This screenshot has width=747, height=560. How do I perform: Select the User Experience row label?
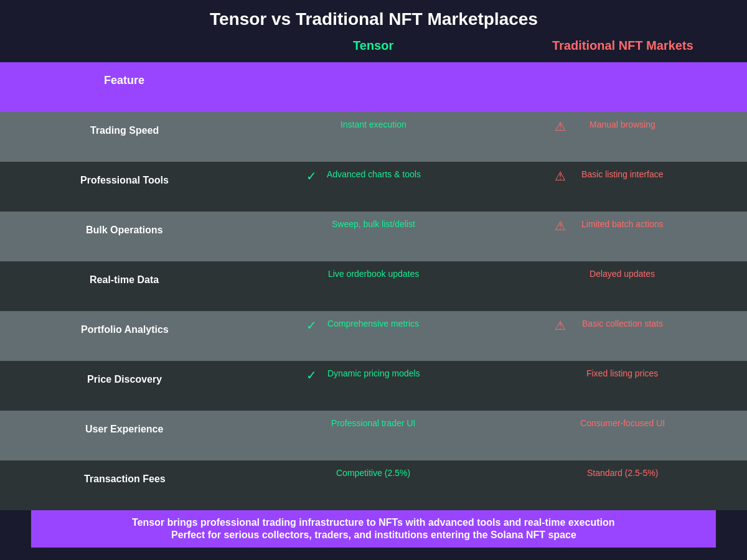125,429
